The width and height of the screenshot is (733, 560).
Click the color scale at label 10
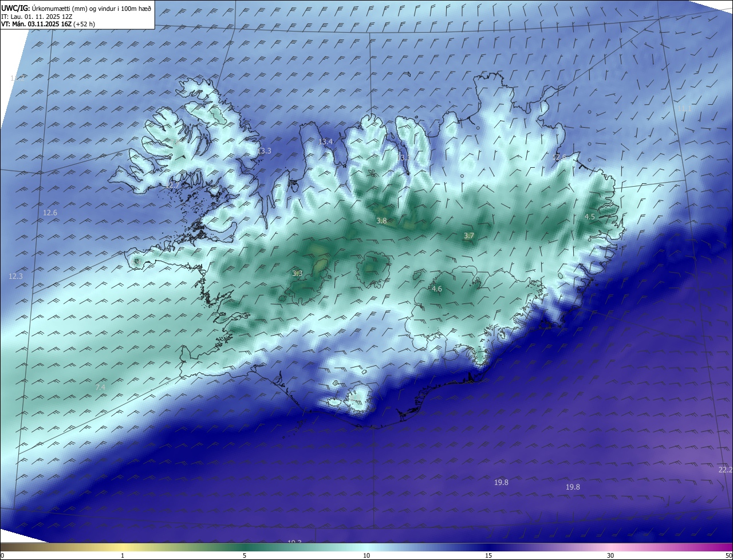pos(366,555)
